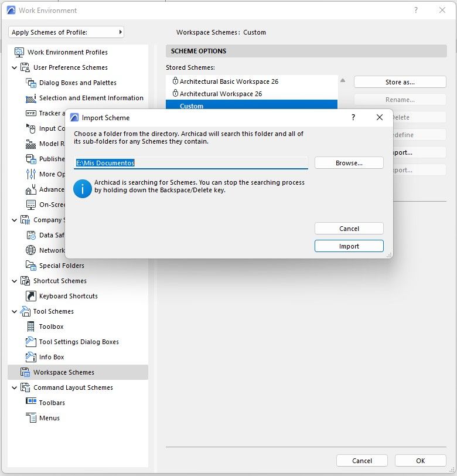Click the folder path input field
The image size is (457, 476).
[191, 163]
